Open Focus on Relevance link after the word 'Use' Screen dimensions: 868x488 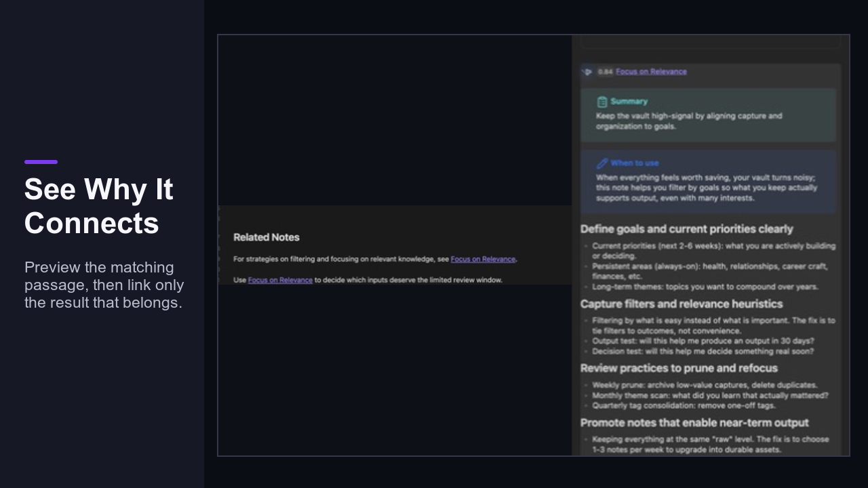coord(280,280)
